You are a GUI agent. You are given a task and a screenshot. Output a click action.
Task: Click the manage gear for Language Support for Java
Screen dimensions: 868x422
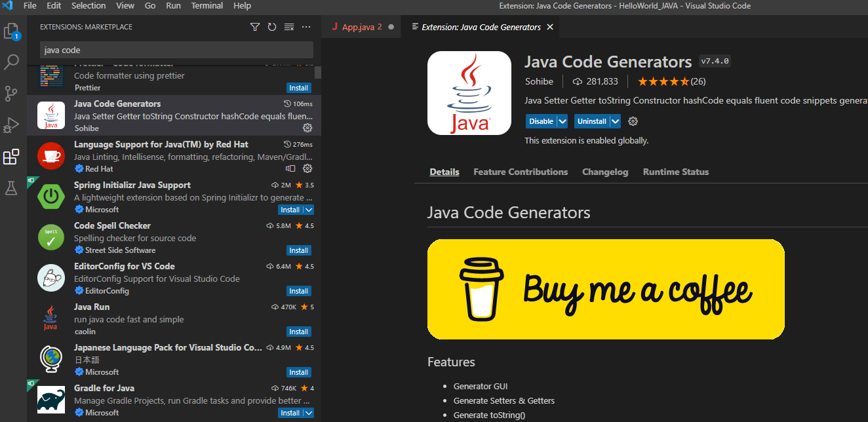pyautogui.click(x=307, y=168)
